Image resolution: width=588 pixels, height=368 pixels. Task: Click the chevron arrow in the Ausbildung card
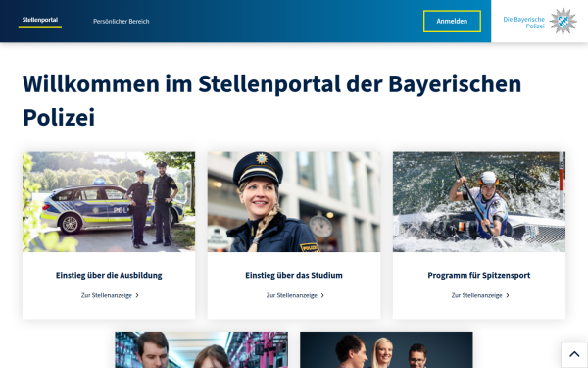tap(137, 296)
